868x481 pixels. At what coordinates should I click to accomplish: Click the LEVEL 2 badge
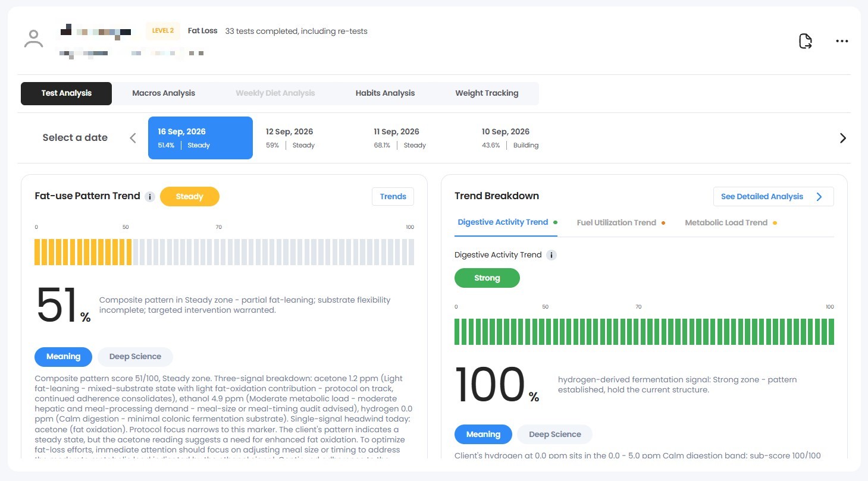click(163, 31)
